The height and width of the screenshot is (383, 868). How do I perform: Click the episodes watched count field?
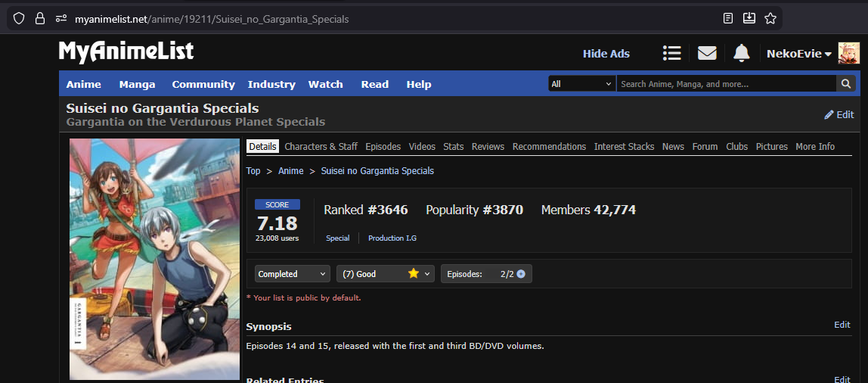click(501, 274)
